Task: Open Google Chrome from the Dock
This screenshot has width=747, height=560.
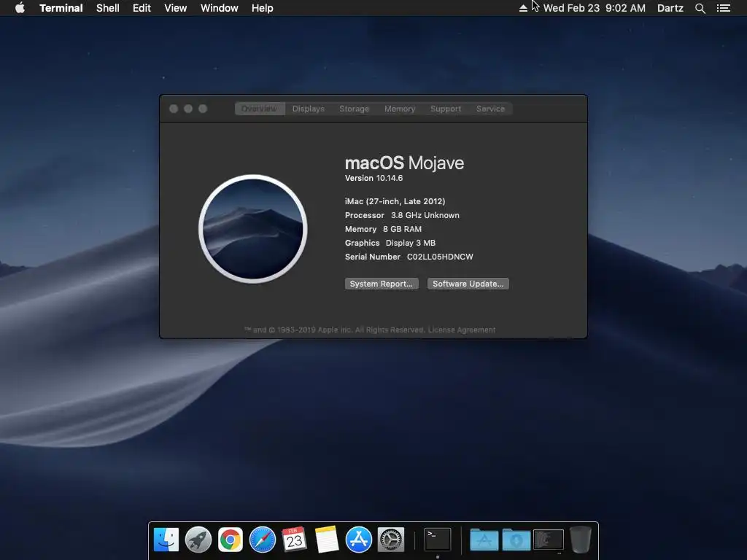Action: click(230, 540)
